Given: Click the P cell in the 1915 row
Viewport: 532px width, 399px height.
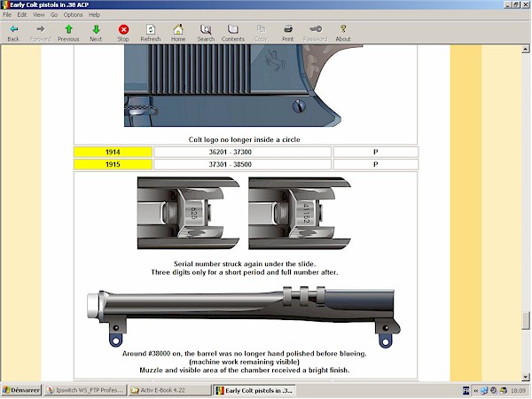Looking at the screenshot, I should [x=376, y=165].
